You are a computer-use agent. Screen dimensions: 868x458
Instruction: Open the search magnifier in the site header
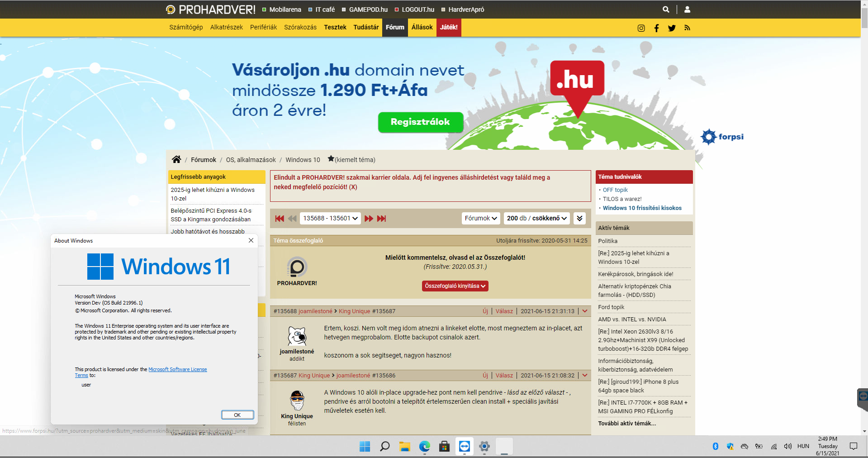click(x=666, y=9)
